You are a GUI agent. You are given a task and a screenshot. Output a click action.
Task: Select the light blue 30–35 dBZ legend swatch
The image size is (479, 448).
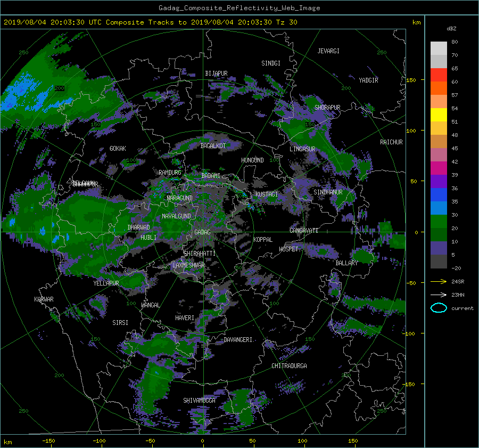pyautogui.click(x=439, y=208)
